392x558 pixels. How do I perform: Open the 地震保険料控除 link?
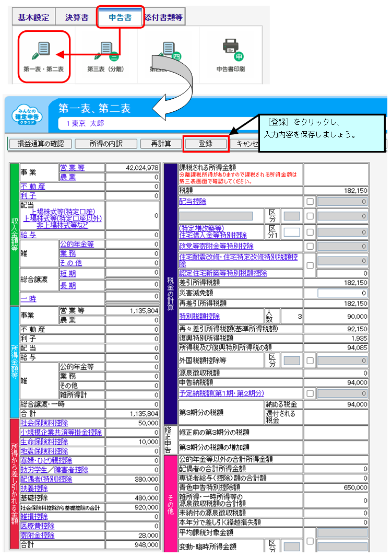(x=44, y=451)
